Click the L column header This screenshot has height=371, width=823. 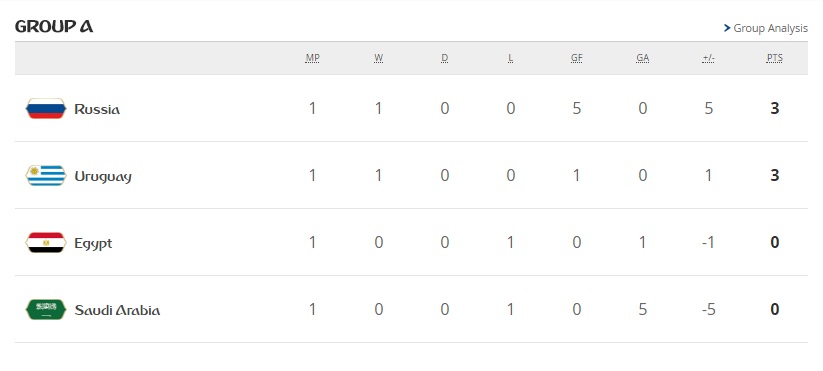click(x=511, y=58)
